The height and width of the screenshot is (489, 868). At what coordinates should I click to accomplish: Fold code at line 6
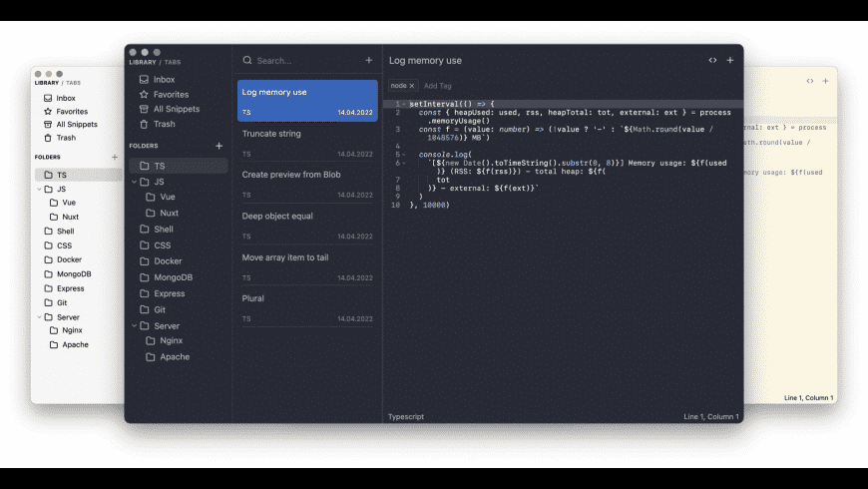point(404,164)
